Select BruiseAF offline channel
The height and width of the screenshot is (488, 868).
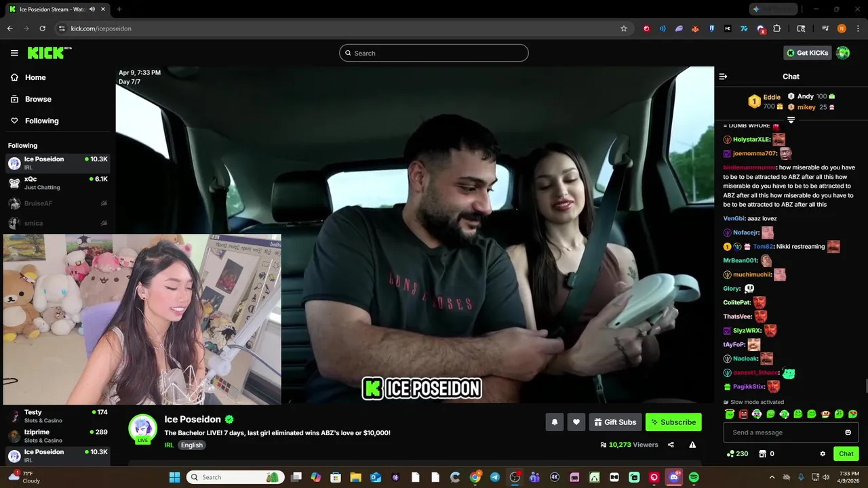(x=58, y=203)
